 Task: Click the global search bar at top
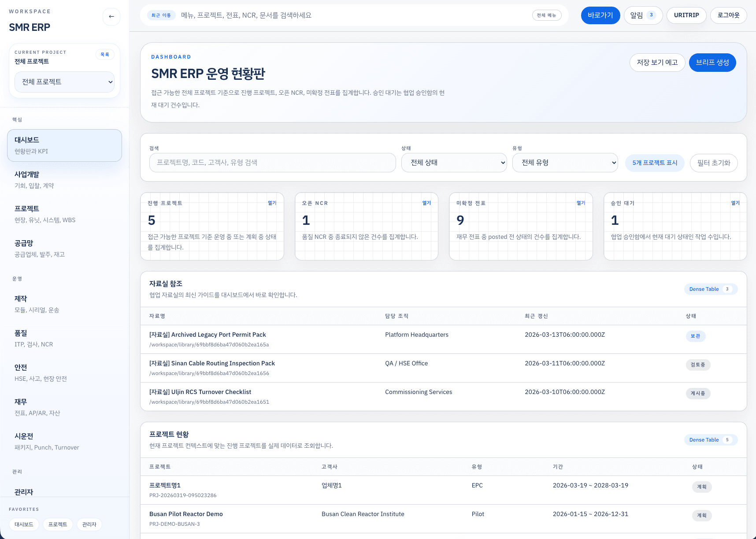coord(352,15)
